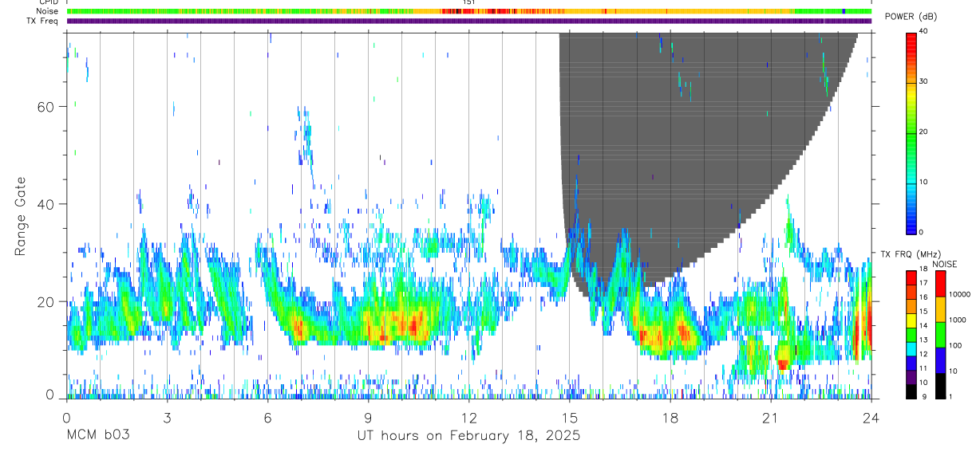The width and height of the screenshot is (980, 452).
Task: Click the '9' hour tick on the time axis
Action: [x=368, y=417]
